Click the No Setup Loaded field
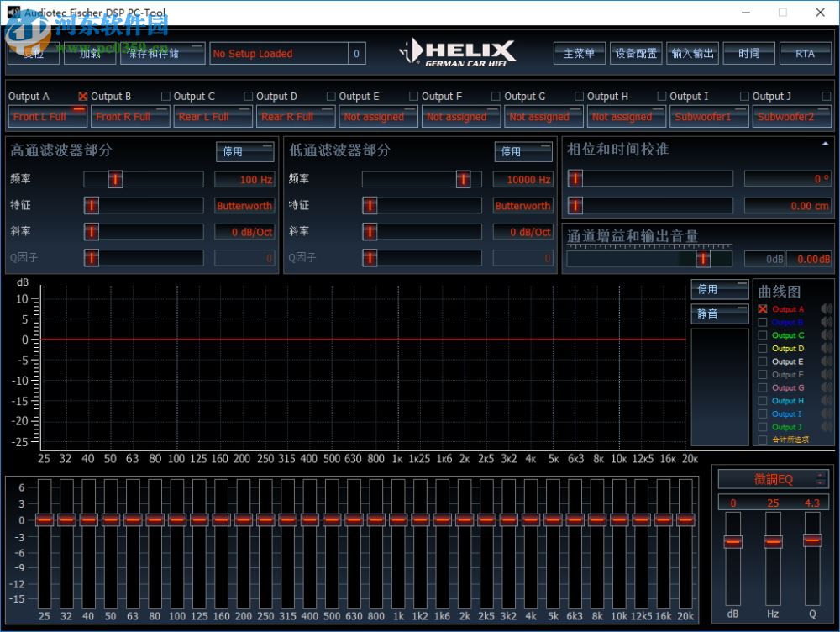Screen dimensions: 840x632 click(277, 53)
